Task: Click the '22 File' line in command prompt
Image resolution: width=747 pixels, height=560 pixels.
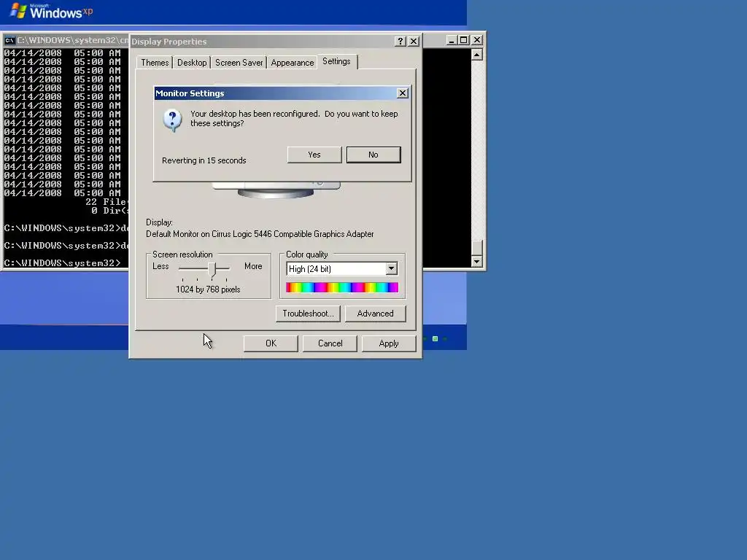Action: point(107,202)
